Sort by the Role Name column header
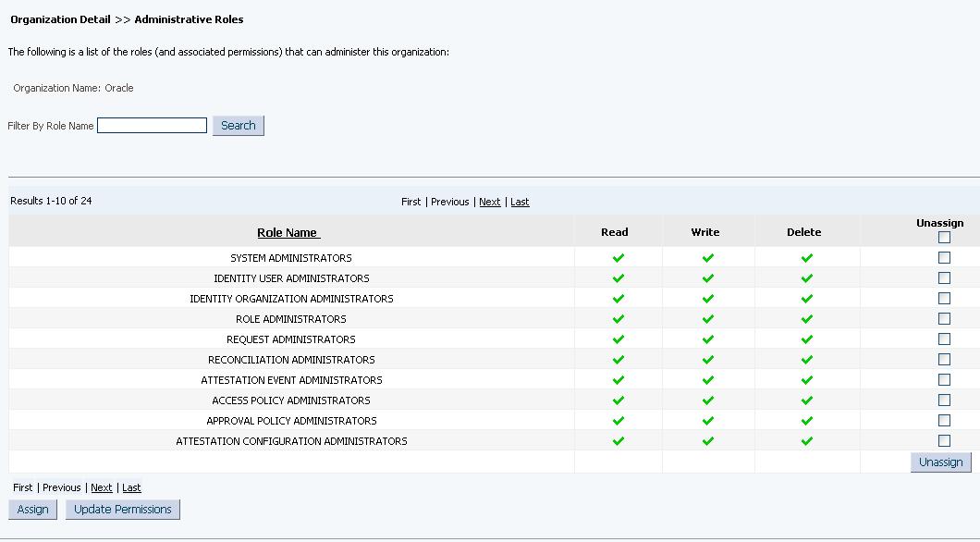980x542 pixels. [x=288, y=232]
